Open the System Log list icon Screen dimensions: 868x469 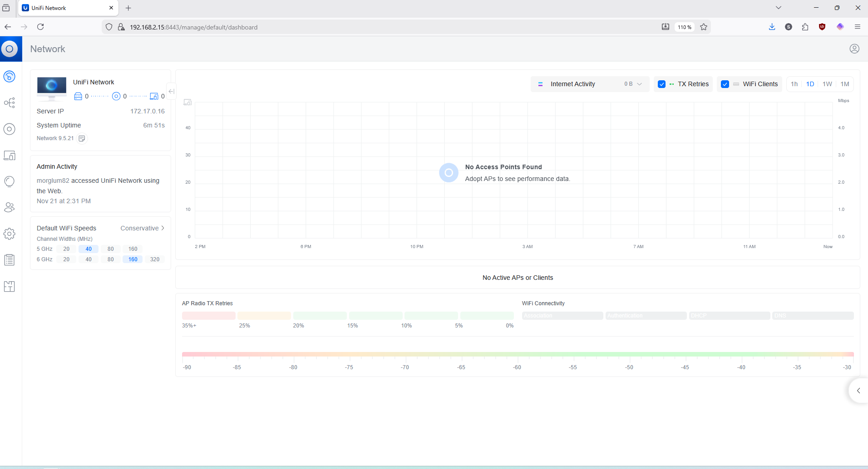(x=10, y=260)
